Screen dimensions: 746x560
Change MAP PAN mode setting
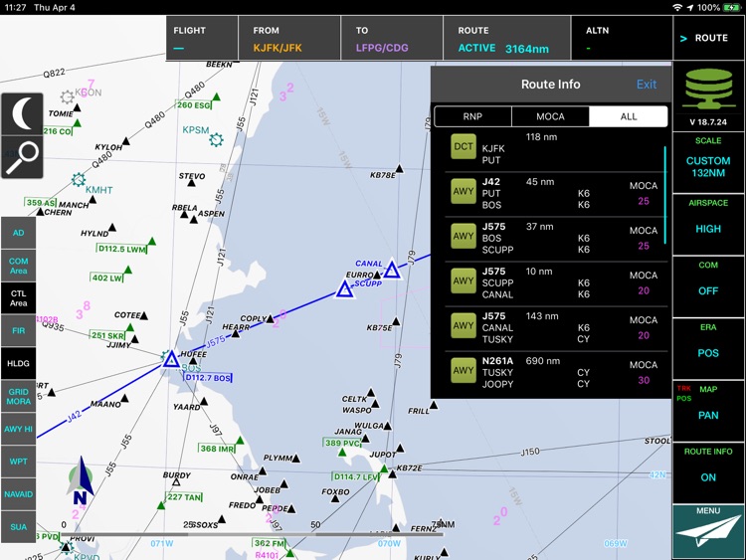(x=708, y=410)
